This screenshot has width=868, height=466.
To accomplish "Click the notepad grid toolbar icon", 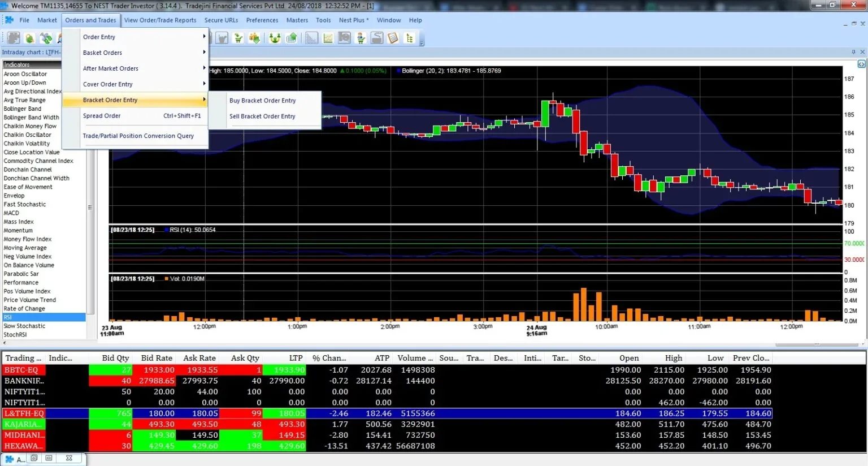I will 393,38.
